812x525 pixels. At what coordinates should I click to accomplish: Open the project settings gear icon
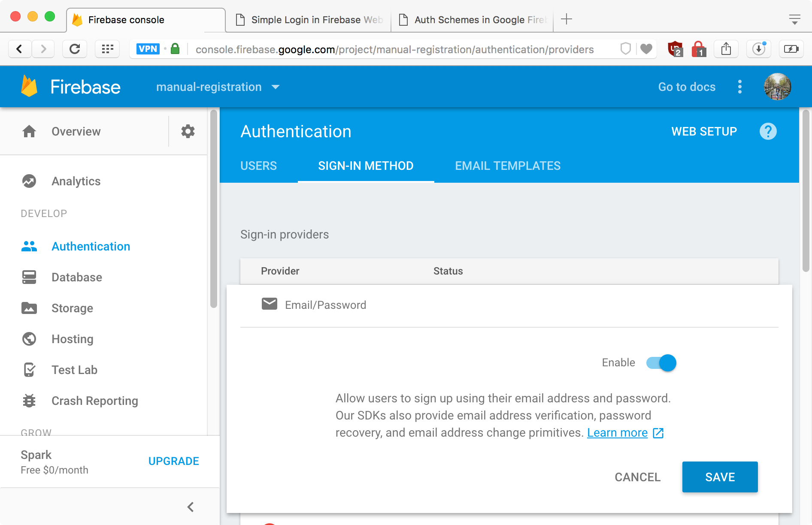click(x=188, y=131)
